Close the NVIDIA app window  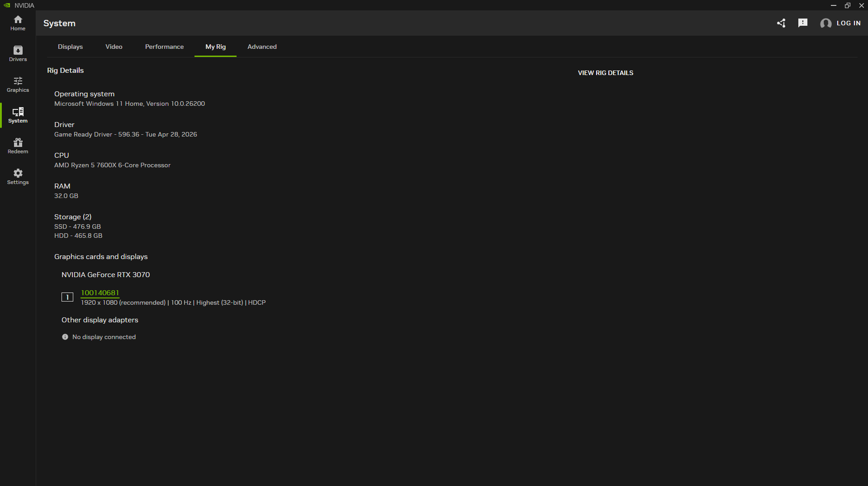(x=861, y=5)
